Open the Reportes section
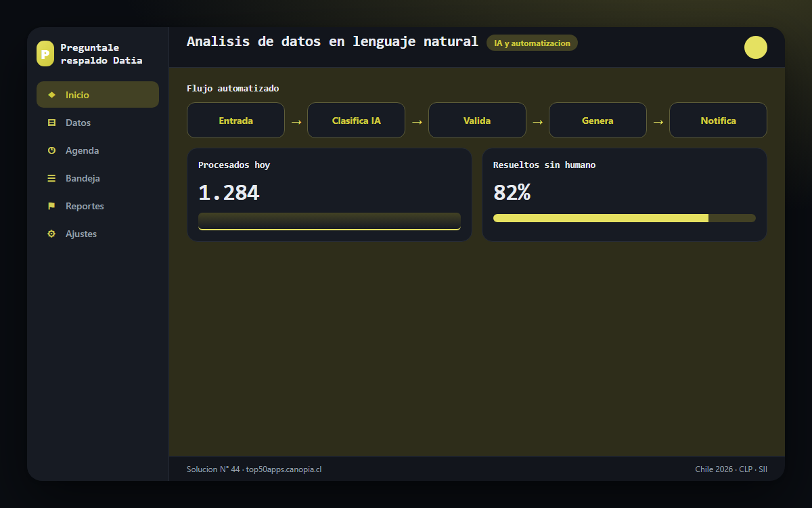 (97, 206)
